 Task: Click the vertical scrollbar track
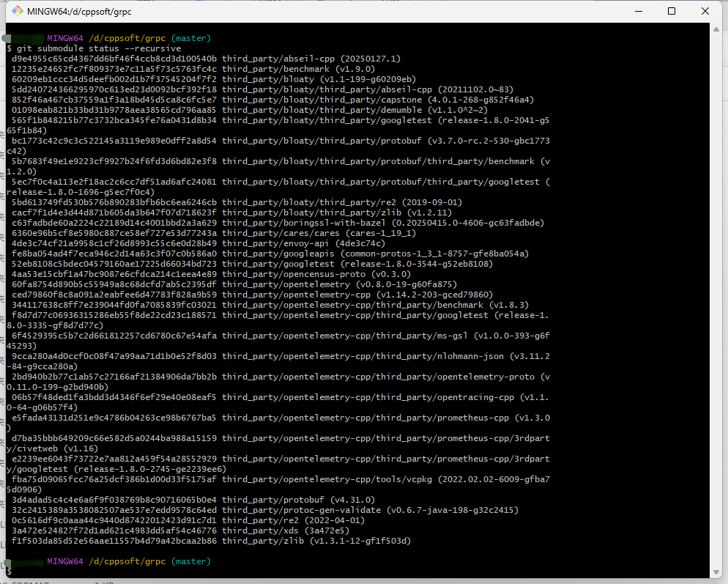716,300
